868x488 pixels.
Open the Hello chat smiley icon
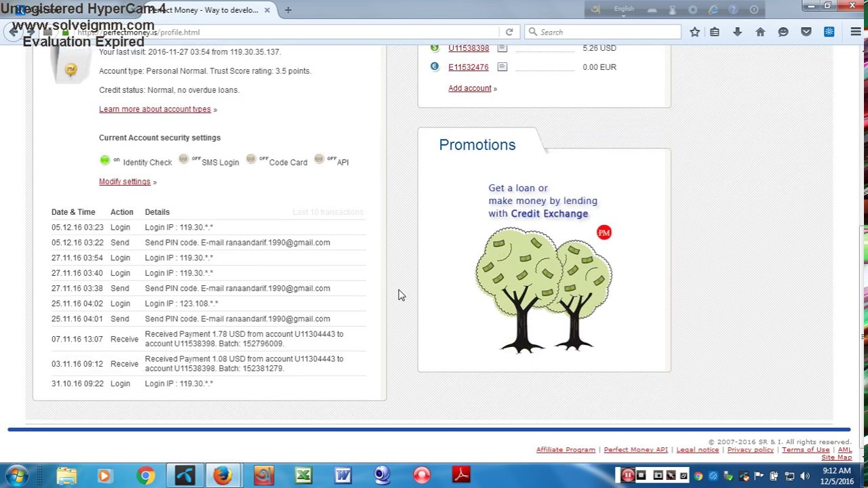tap(783, 32)
